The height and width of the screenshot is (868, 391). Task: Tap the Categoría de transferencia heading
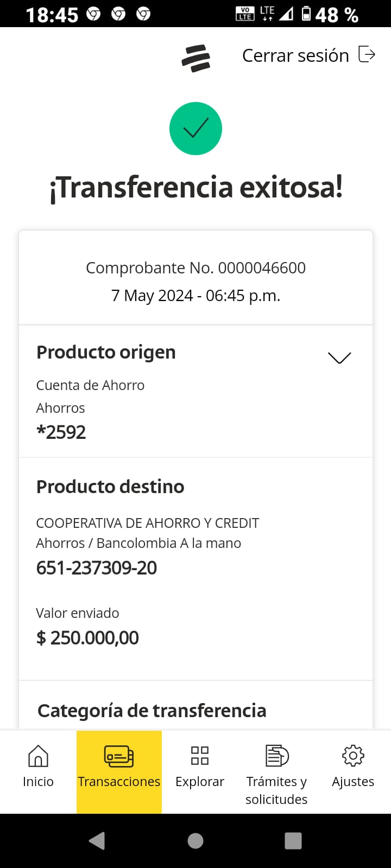point(152,711)
